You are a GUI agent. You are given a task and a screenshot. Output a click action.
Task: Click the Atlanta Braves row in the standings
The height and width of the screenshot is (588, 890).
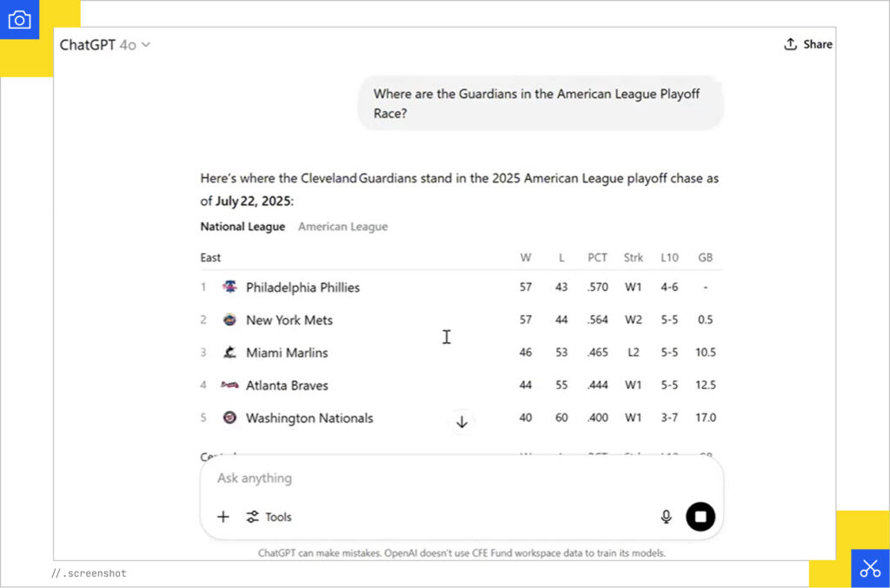click(x=287, y=385)
